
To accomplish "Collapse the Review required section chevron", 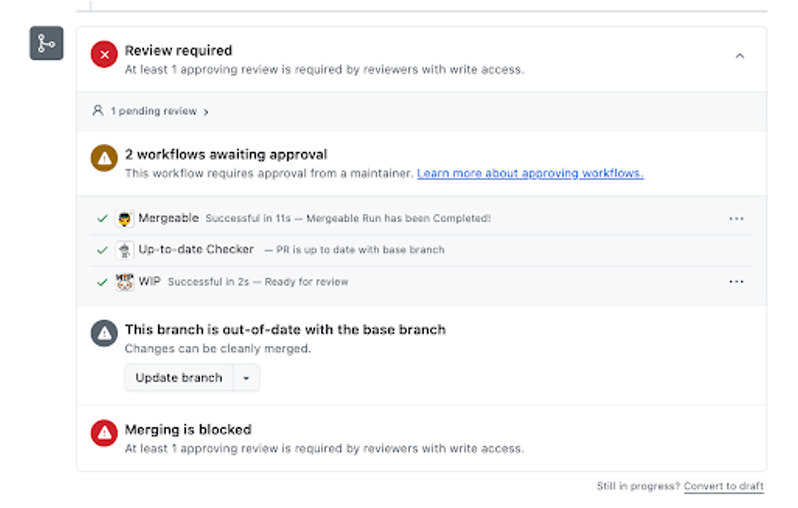I will pos(740,56).
